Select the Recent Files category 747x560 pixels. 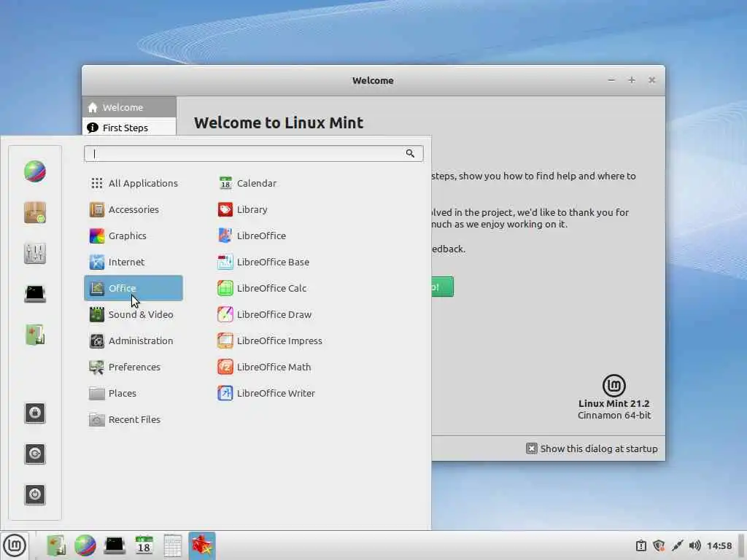tap(133, 419)
